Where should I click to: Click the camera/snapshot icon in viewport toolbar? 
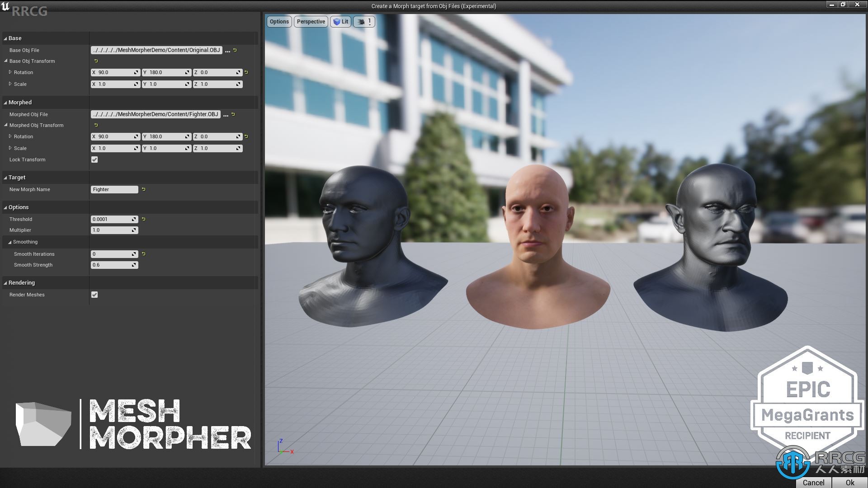[361, 21]
